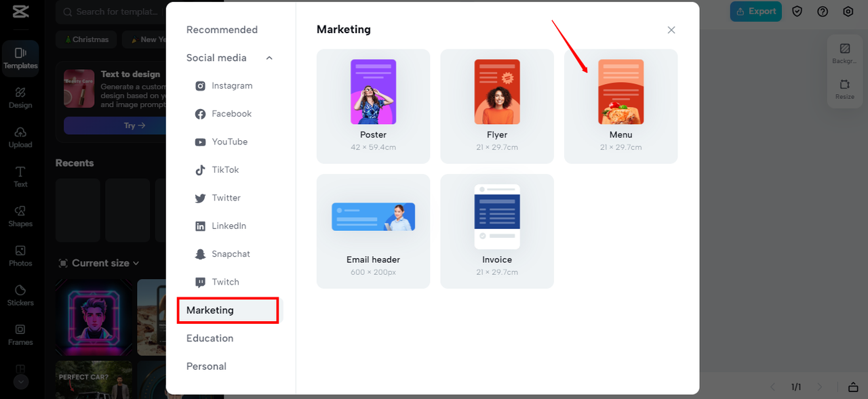This screenshot has height=399, width=868.
Task: Click the shield icon in top bar
Action: tap(797, 12)
